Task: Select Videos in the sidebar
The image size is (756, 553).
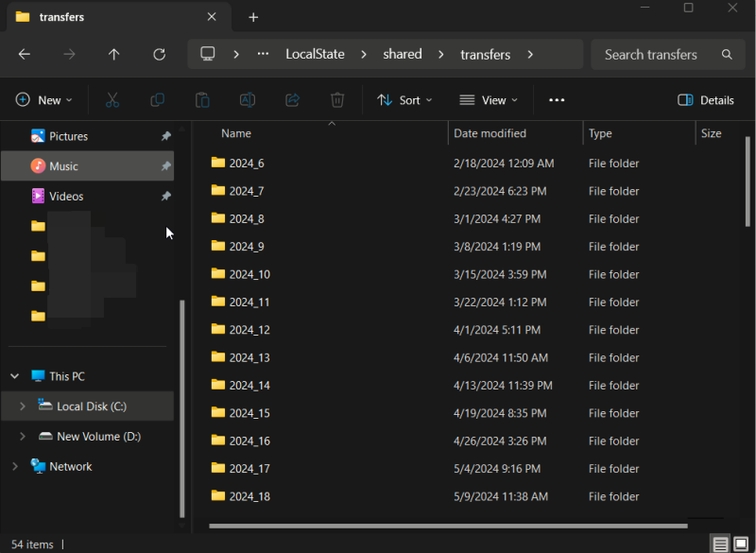Action: 67,196
